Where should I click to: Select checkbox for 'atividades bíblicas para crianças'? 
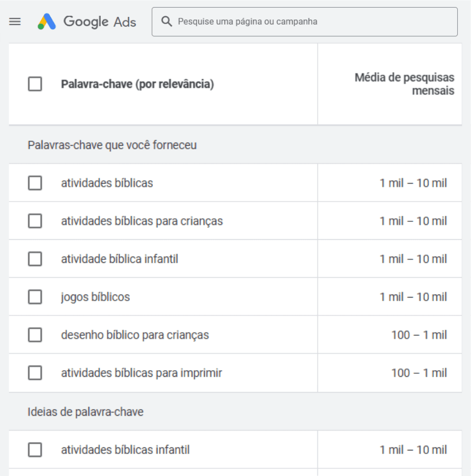click(35, 221)
